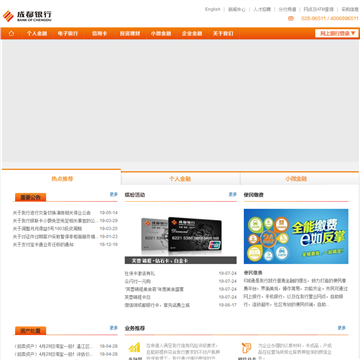Open the 电子银行 menu in the navigation bar
Viewport: 360px width, 360px height.
click(68, 33)
